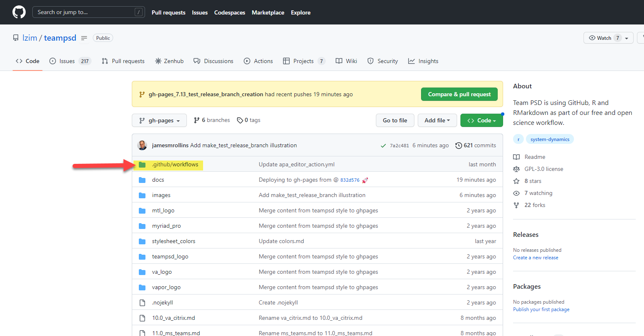Open Marketplace in top navigation

click(268, 12)
